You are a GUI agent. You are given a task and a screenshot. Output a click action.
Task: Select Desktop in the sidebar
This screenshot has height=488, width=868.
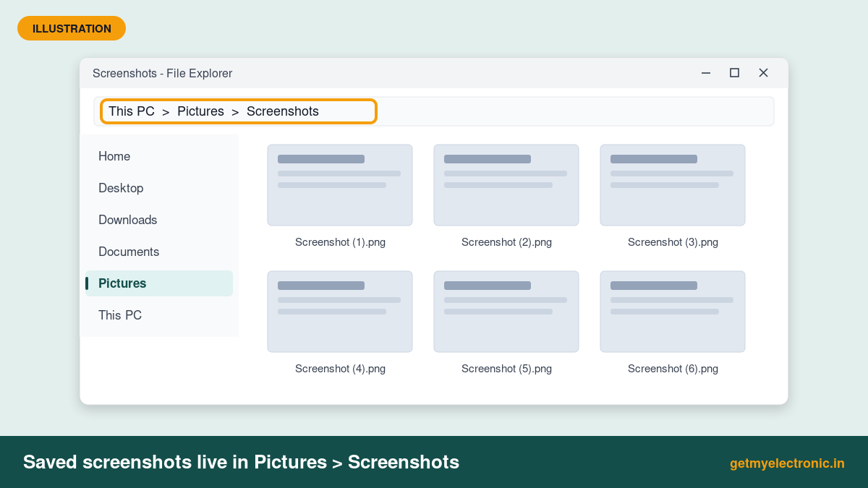159,188
